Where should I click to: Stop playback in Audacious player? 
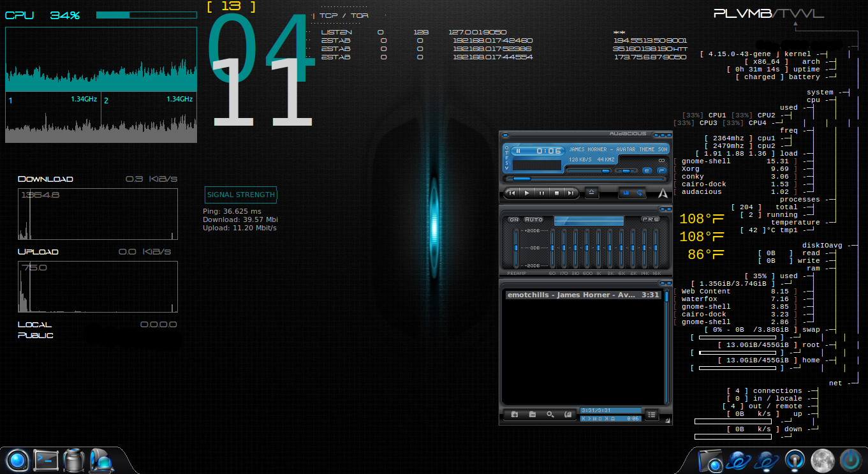tap(557, 193)
